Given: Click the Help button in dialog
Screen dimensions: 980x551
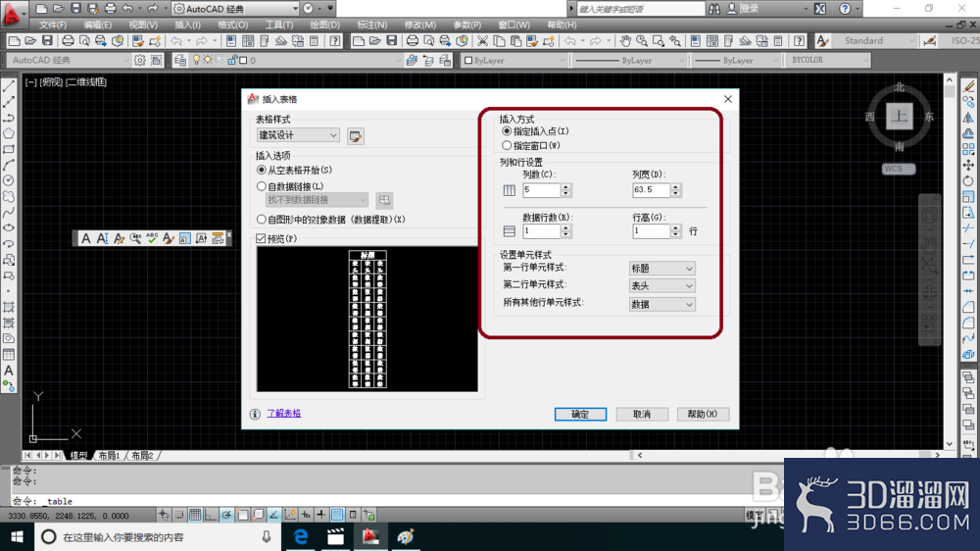Looking at the screenshot, I should (703, 414).
